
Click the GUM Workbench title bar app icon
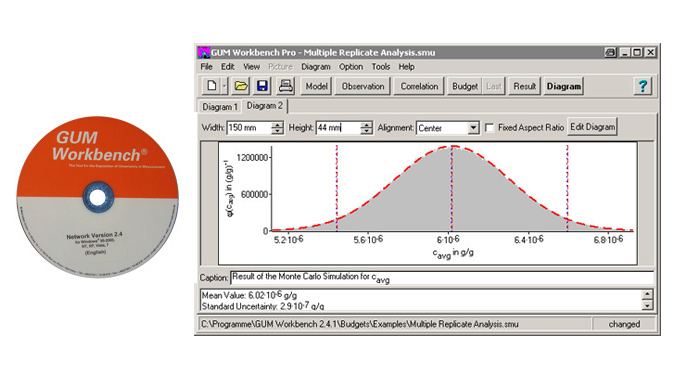point(204,52)
